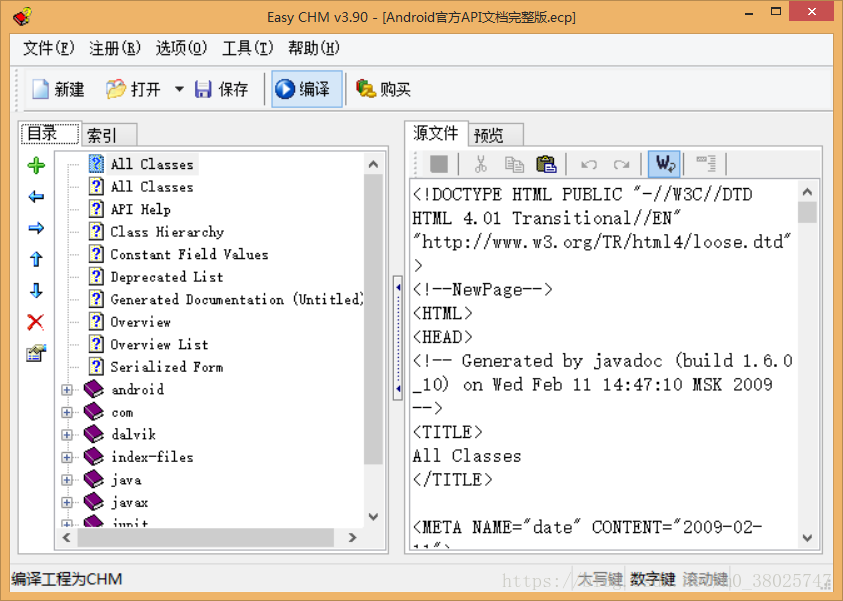Open the 帮助(H) menu
The height and width of the screenshot is (601, 843).
point(314,48)
